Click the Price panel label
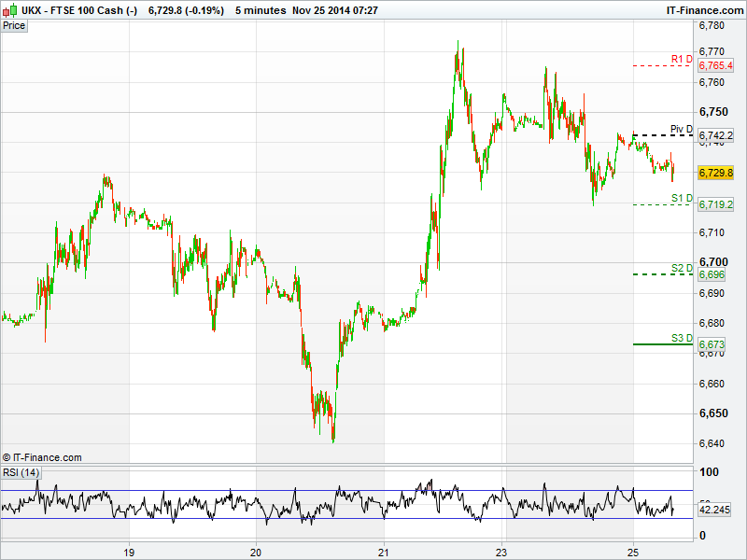This screenshot has width=747, height=560. click(14, 26)
